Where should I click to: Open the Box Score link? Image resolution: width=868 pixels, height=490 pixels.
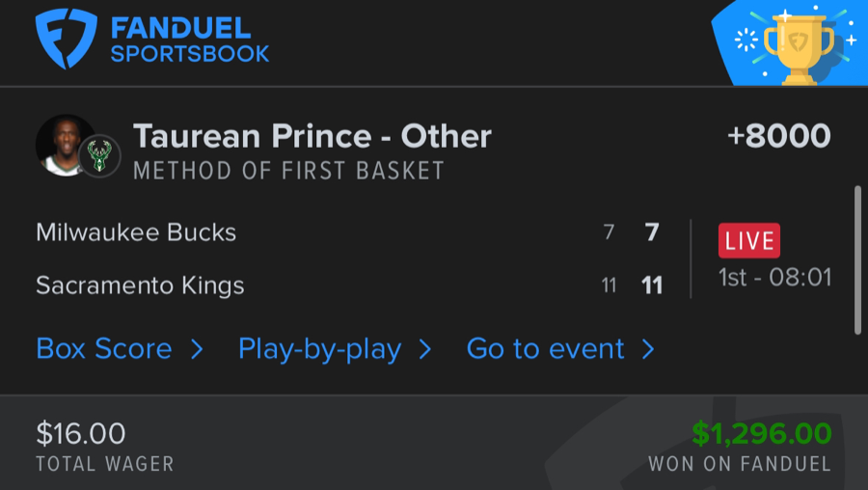click(x=104, y=348)
